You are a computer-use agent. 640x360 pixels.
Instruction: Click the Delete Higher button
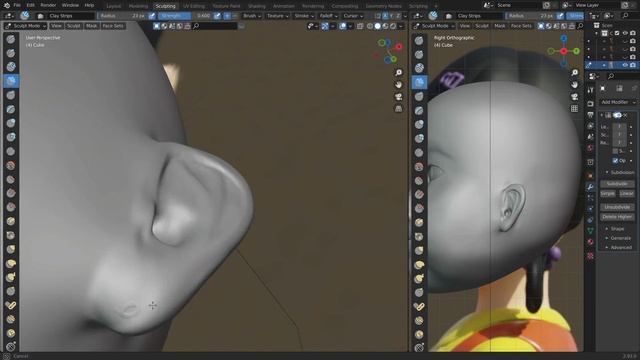(x=617, y=217)
